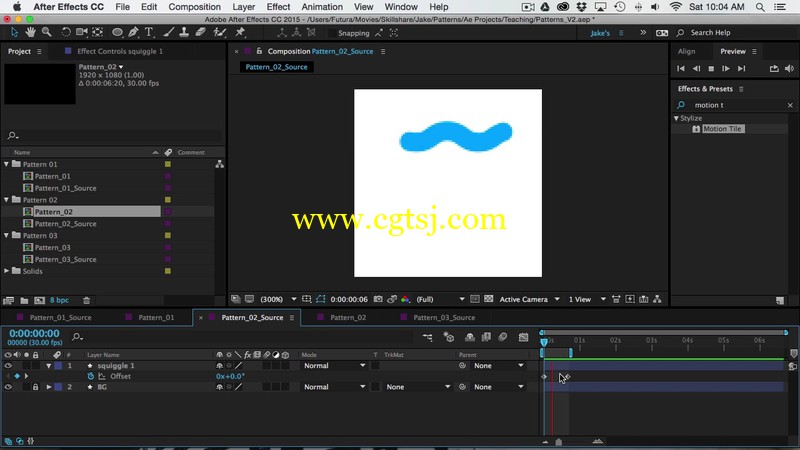Open the resolution (Full) dropdown
800x450 pixels.
(x=441, y=299)
